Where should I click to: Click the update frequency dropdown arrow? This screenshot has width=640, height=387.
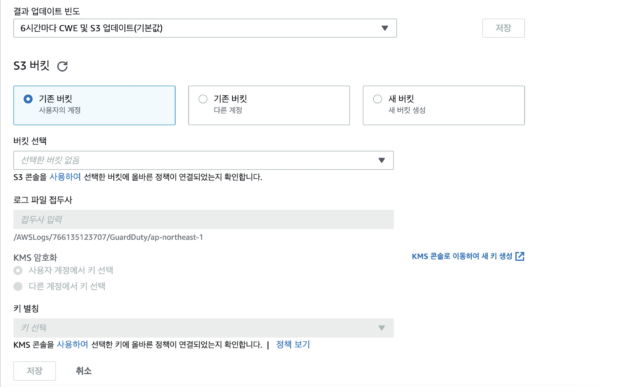tap(384, 28)
